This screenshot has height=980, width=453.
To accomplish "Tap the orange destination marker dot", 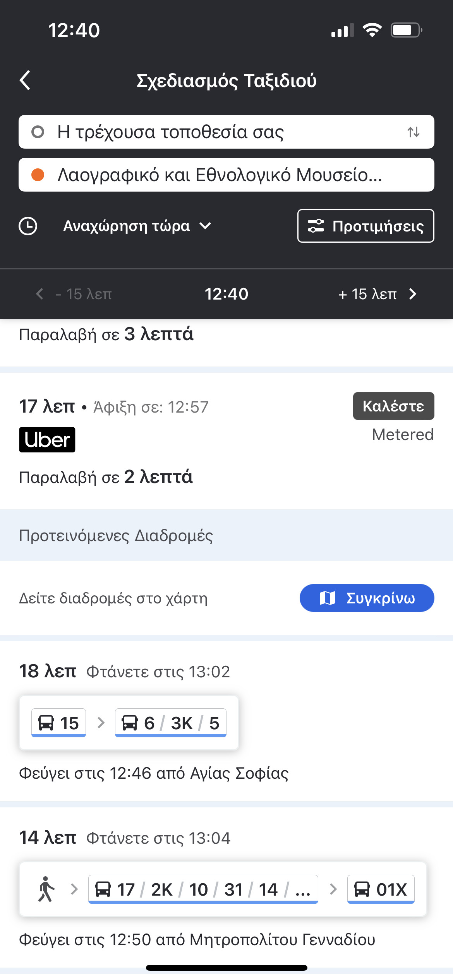I will (38, 175).
